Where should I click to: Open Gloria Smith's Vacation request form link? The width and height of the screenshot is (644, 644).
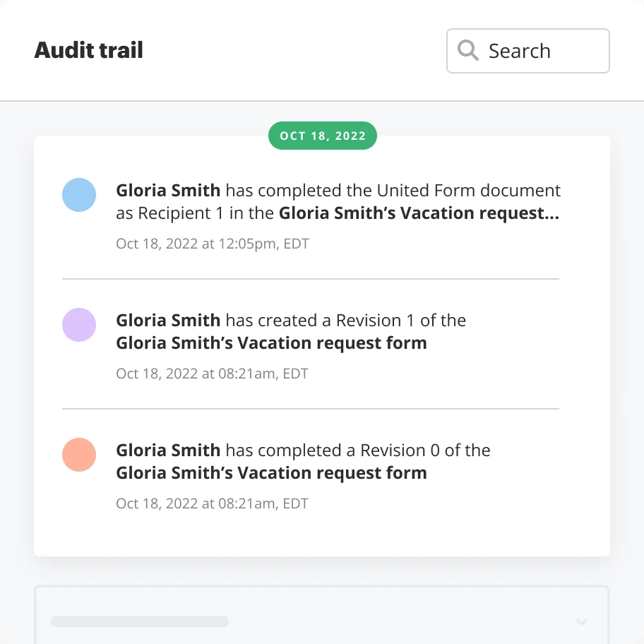tap(271, 342)
